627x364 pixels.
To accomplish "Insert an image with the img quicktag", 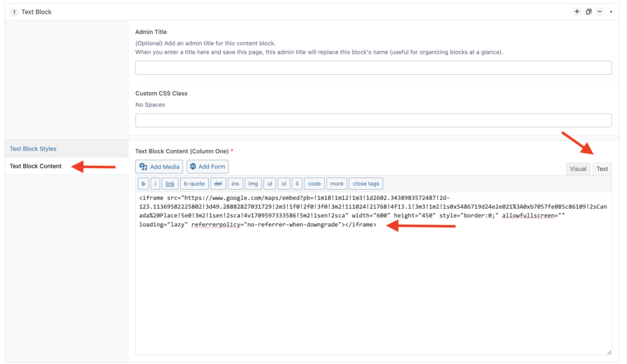I will point(253,184).
